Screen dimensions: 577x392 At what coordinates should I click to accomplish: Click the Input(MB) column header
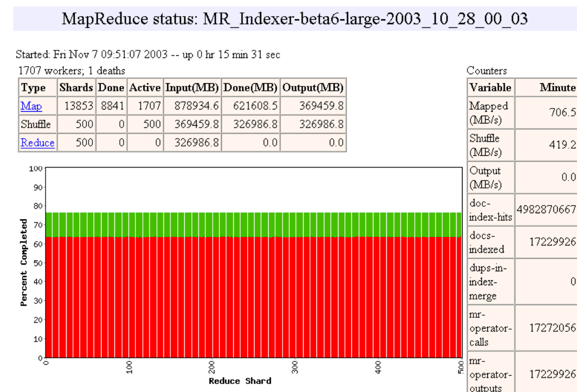point(192,88)
